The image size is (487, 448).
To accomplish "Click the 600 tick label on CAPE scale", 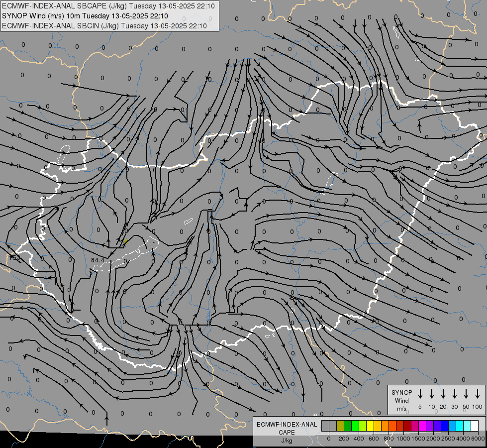I will click(374, 439).
